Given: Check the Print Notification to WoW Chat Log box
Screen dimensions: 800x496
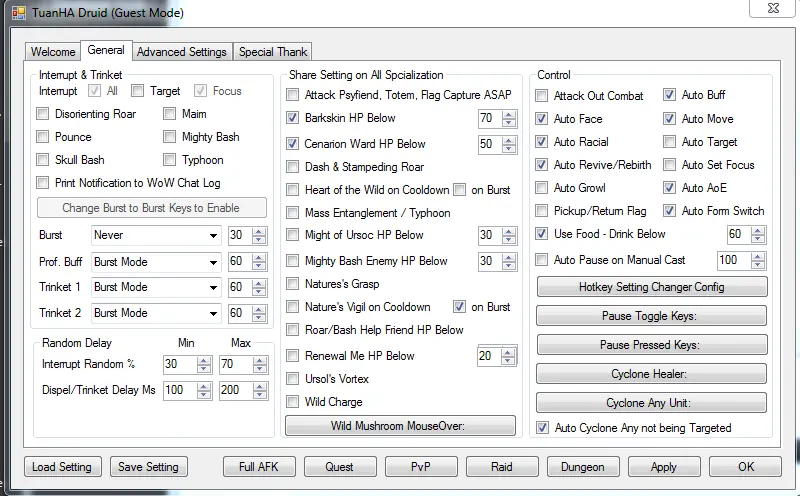Looking at the screenshot, I should tap(43, 183).
